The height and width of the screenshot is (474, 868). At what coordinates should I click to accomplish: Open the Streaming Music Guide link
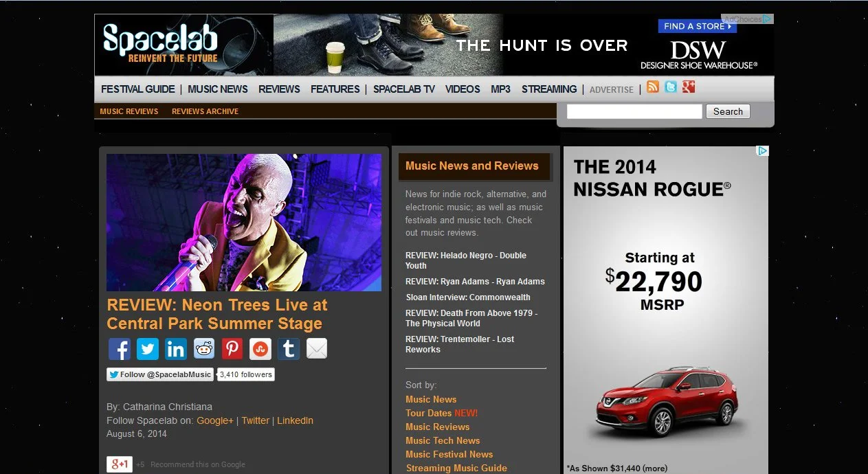tap(456, 468)
